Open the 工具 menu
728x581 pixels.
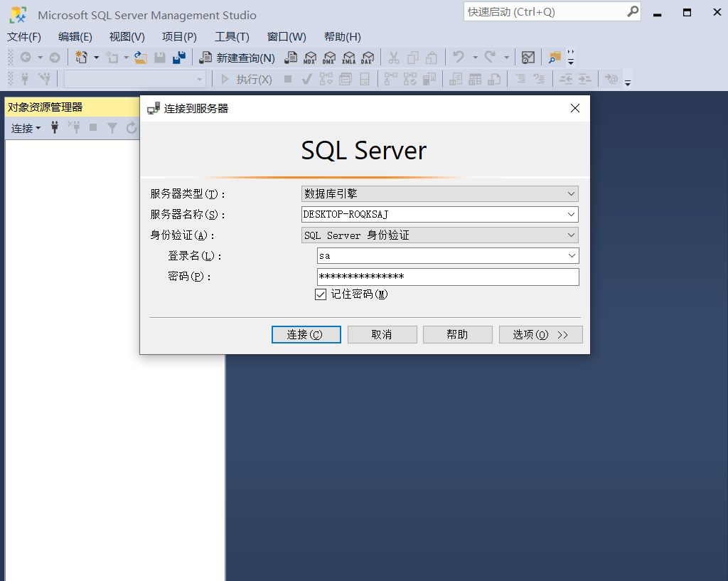coord(231,36)
